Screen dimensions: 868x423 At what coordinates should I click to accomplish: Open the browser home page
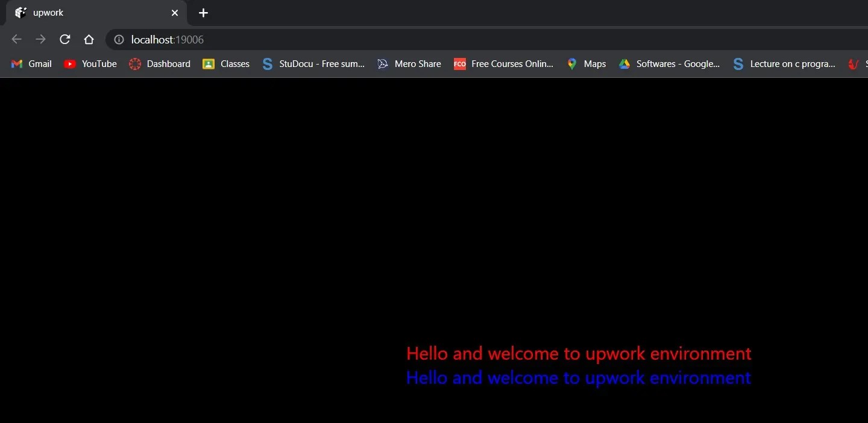click(x=89, y=39)
